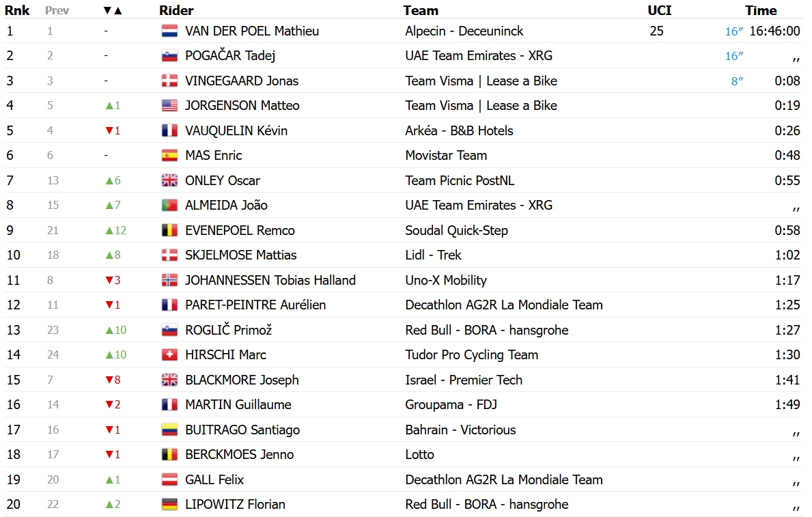Click the German flag next to Lipowitz

[169, 505]
